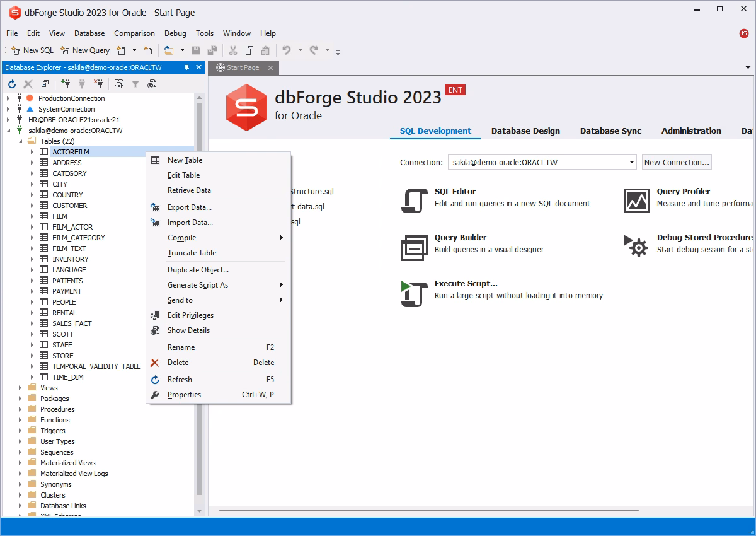
Task: Click the Cut scissors icon
Action: coord(232,50)
